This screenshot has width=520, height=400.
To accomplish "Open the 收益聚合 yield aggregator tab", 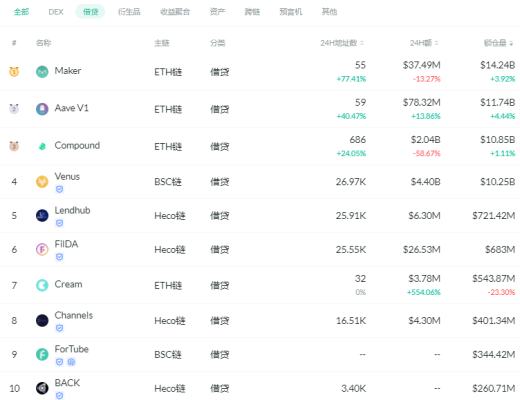I will (x=175, y=12).
